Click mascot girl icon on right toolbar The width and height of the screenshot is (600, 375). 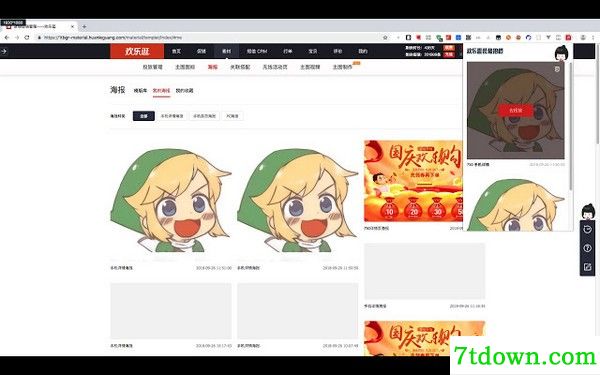tap(588, 212)
